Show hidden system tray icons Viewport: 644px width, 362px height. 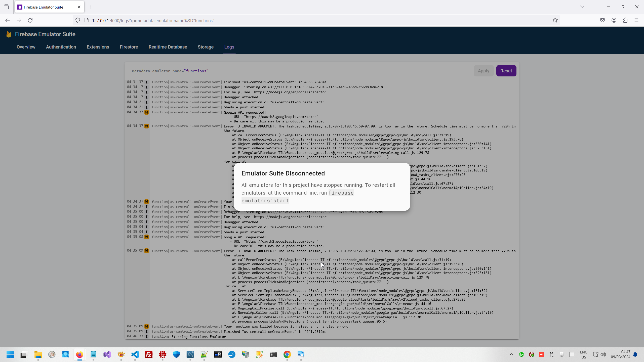tap(511, 354)
